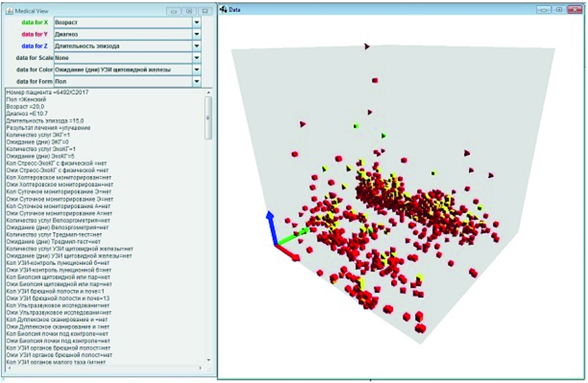Click the scroll-down arrow of patient details list
The width and height of the screenshot is (588, 383).
208,360
